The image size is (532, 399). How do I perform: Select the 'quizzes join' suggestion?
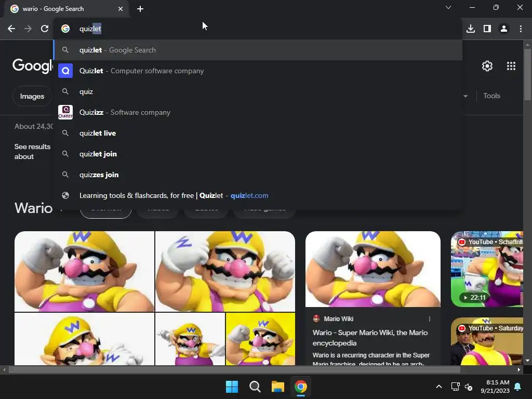(x=258, y=175)
